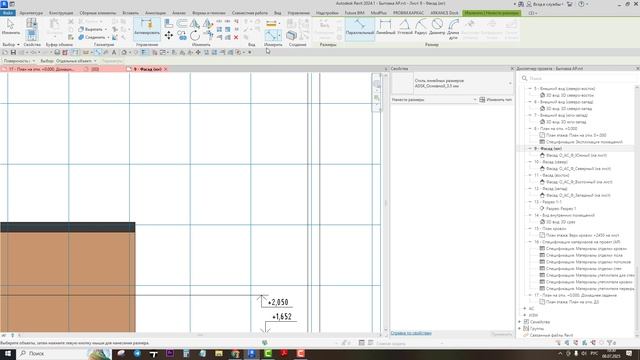Open the Выбор panel dropdown
The height and width of the screenshot is (360, 640).
(x=11, y=44)
